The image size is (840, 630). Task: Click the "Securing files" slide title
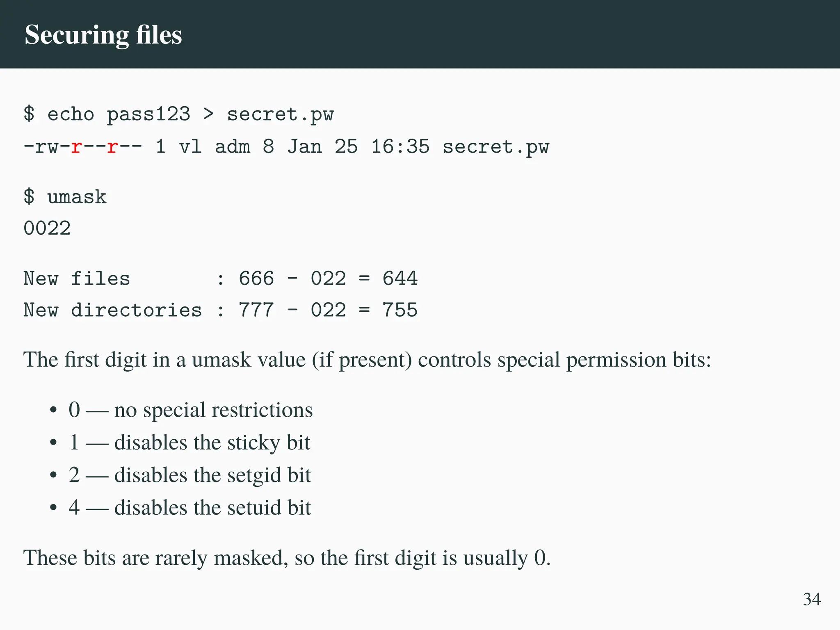(103, 34)
